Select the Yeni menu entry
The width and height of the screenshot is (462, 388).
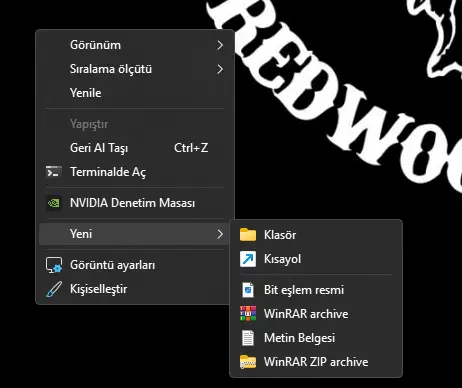pos(134,234)
